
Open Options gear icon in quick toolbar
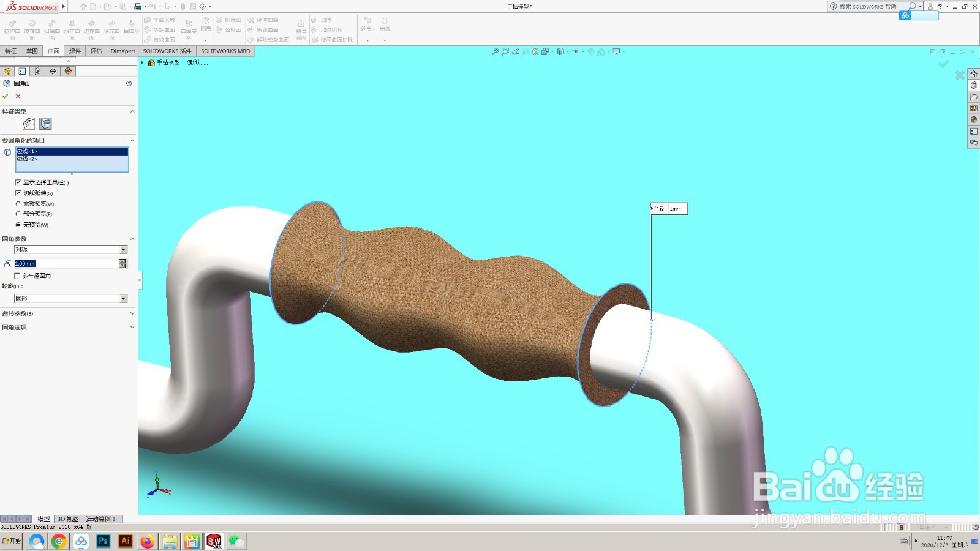point(203,7)
